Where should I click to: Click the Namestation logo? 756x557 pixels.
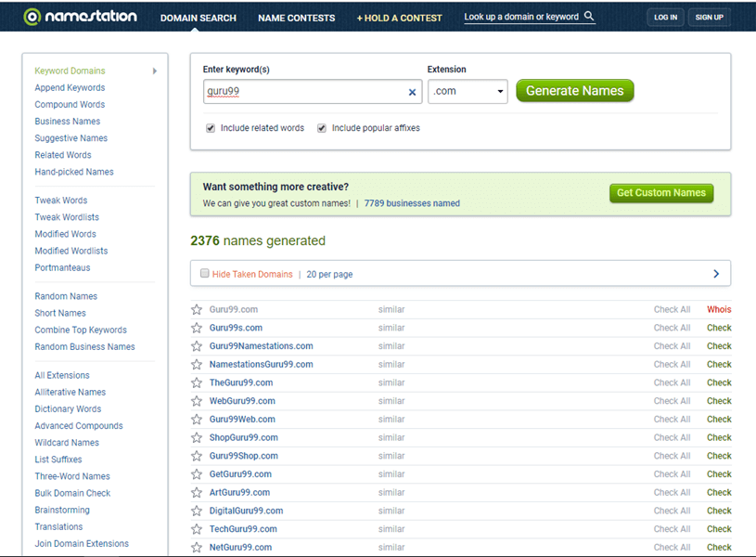[x=80, y=17]
